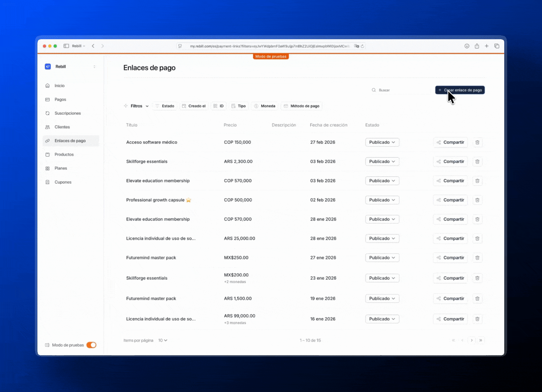Navigate to Cupones in sidebar
The width and height of the screenshot is (542, 392).
pyautogui.click(x=63, y=182)
